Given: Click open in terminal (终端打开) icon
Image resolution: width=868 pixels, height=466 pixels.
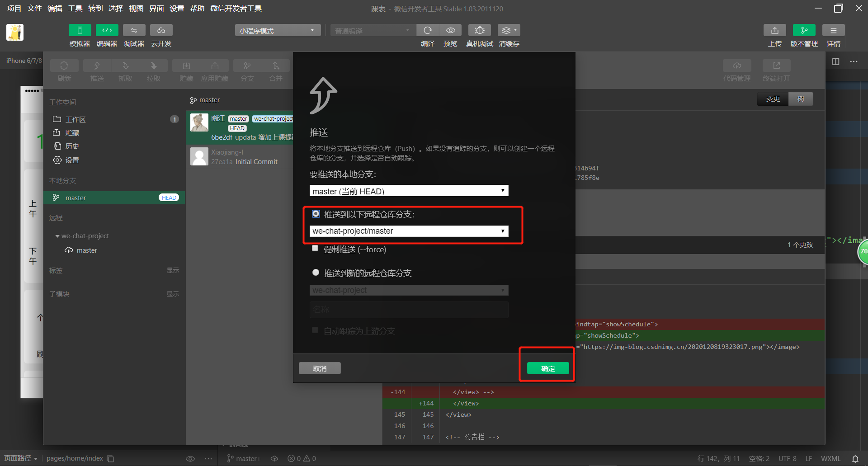Looking at the screenshot, I should [776, 66].
